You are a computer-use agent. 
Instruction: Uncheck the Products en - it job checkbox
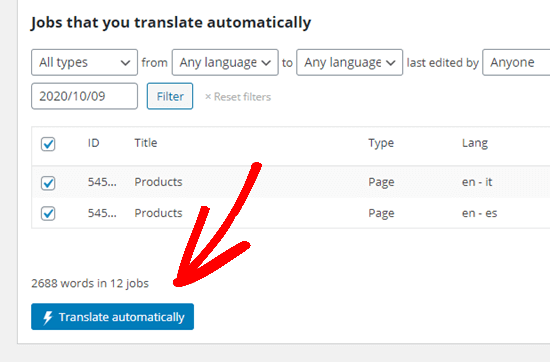coord(48,183)
